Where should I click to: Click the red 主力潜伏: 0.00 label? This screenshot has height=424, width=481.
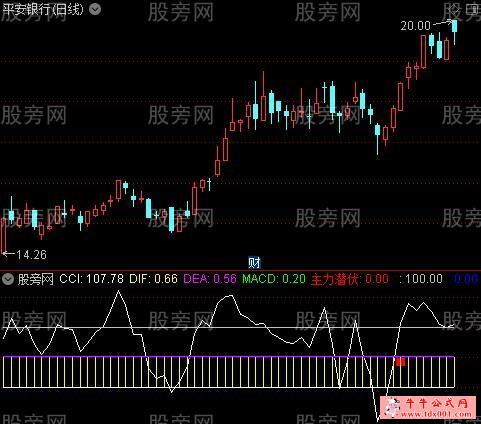[x=350, y=279]
